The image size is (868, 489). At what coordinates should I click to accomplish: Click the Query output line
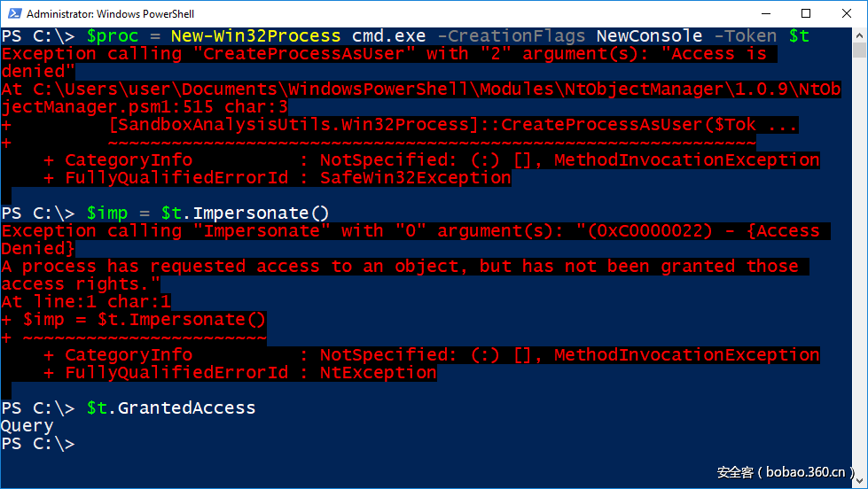point(27,426)
